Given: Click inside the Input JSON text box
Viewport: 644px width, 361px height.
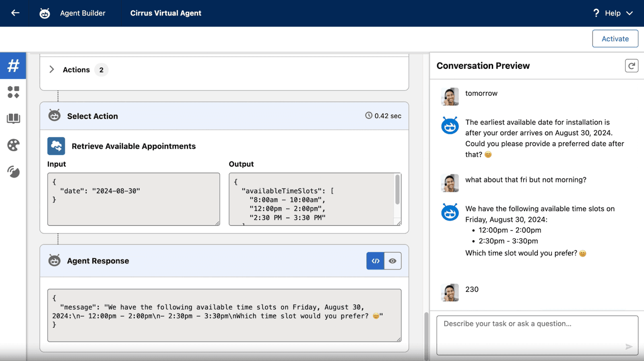Looking at the screenshot, I should [134, 199].
